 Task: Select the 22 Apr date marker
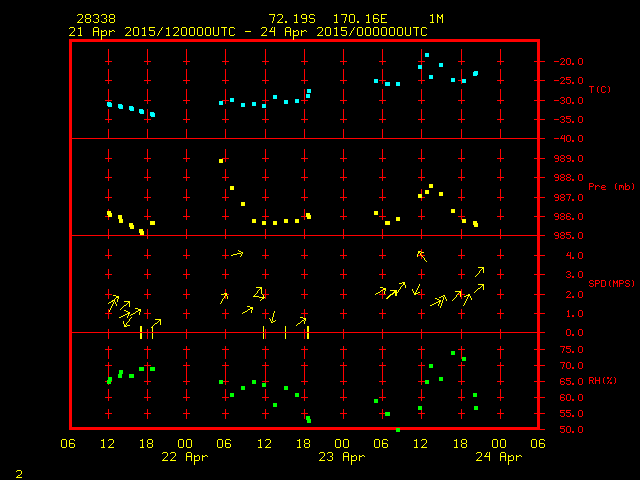coord(185,456)
